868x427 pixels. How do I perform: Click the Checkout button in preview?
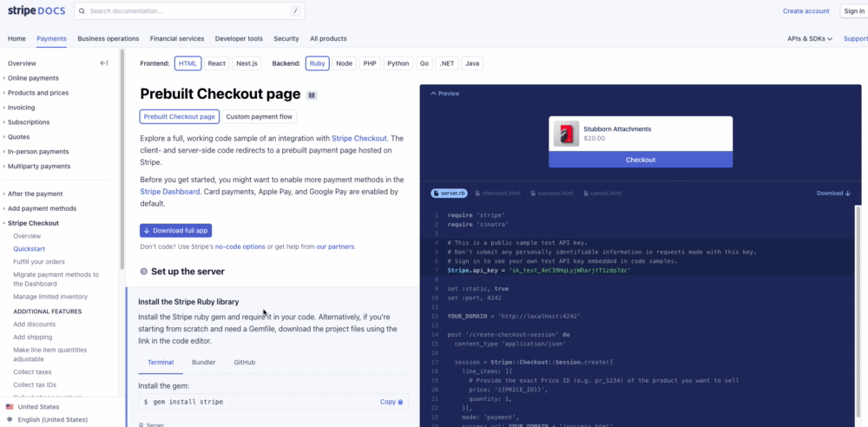641,160
